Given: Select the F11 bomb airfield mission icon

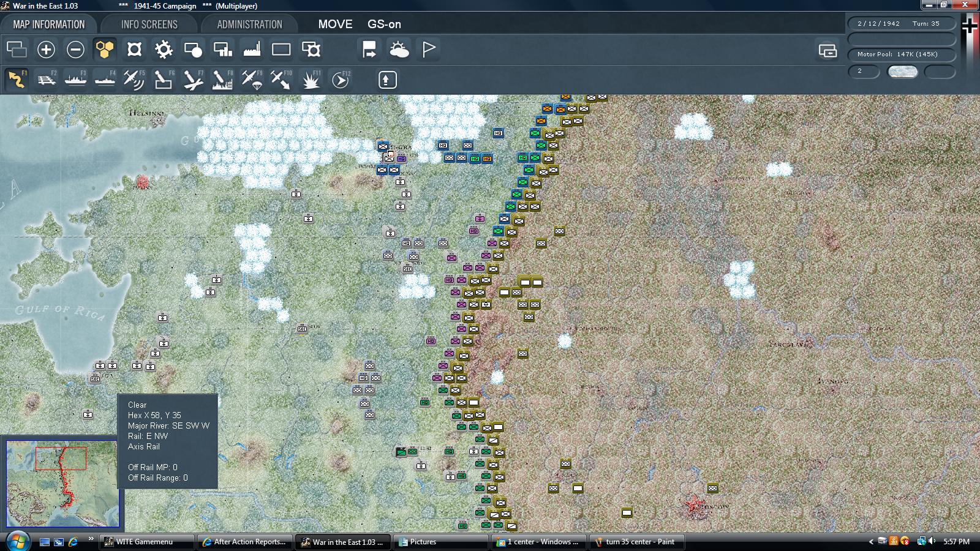Looking at the screenshot, I should point(311,79).
